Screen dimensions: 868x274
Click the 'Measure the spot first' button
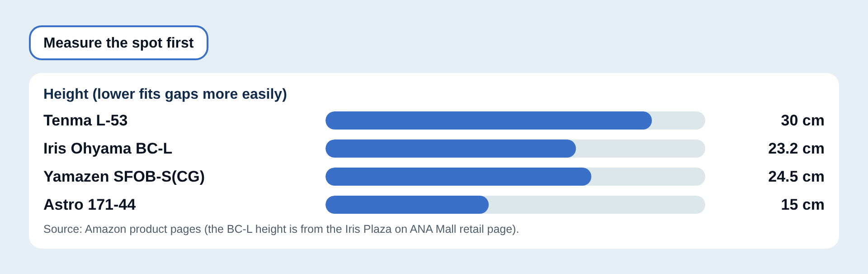pyautogui.click(x=118, y=43)
